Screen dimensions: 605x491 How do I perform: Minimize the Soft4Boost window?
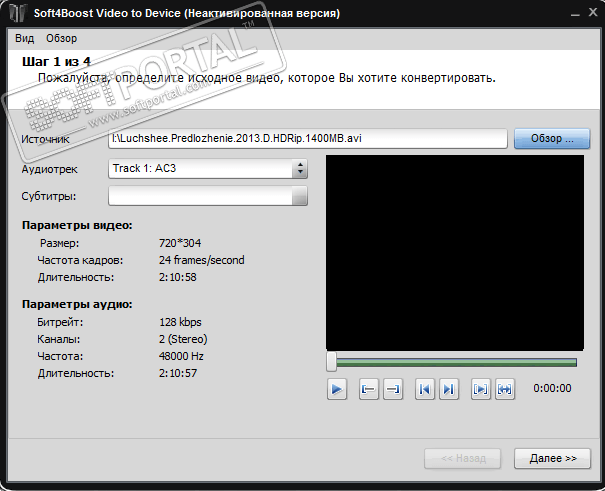point(575,13)
